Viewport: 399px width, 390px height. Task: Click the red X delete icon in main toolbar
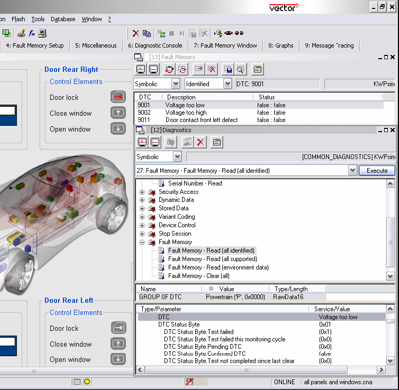[x=136, y=33]
